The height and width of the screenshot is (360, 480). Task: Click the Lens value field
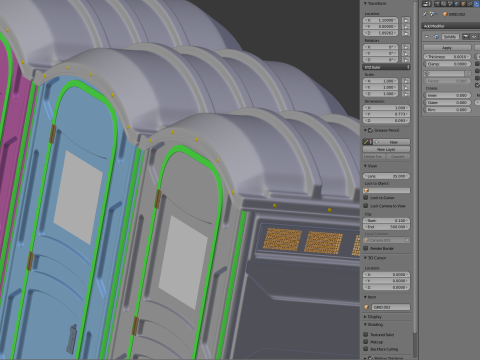[x=386, y=176]
